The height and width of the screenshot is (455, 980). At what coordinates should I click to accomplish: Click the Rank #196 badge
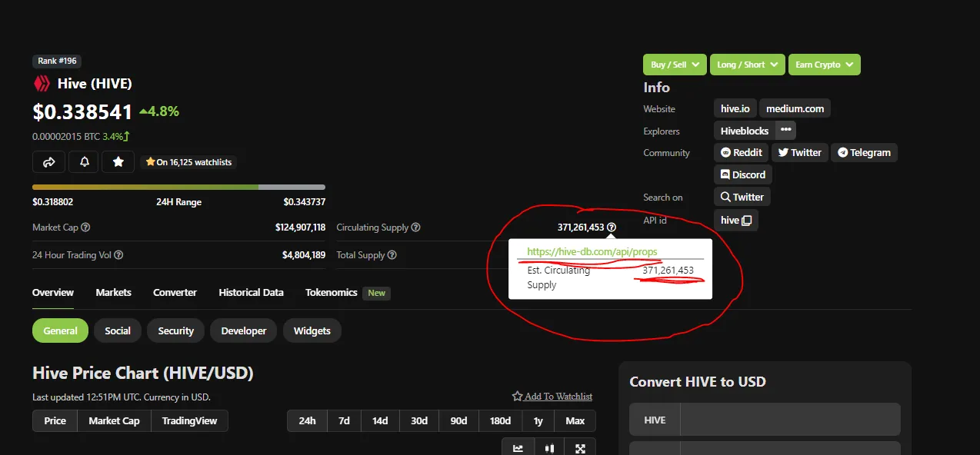57,61
